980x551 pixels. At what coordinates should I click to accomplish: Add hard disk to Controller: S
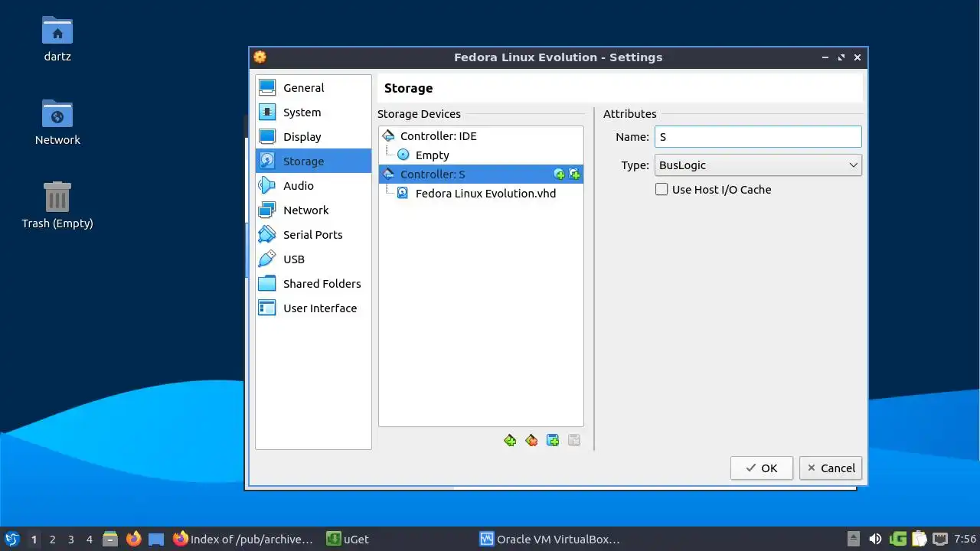(x=574, y=174)
